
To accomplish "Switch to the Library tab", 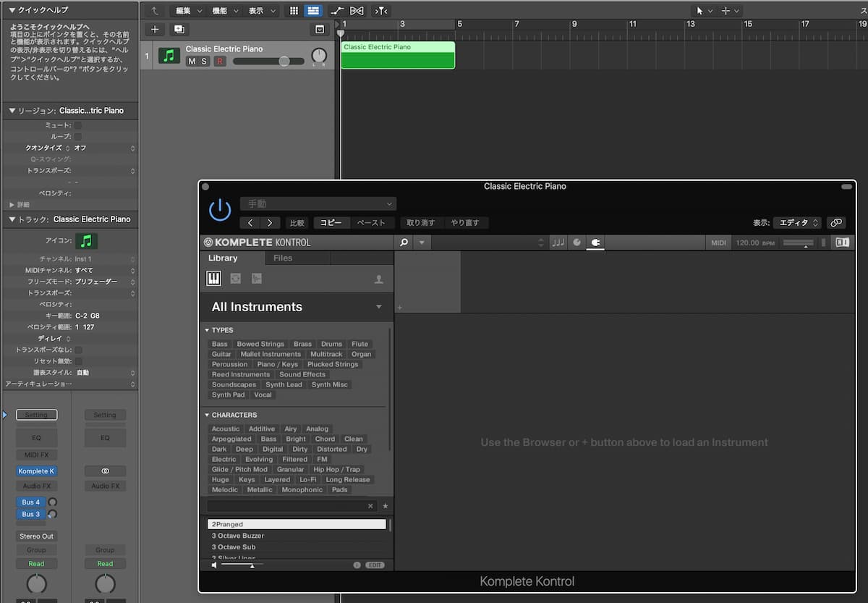I will coord(223,258).
